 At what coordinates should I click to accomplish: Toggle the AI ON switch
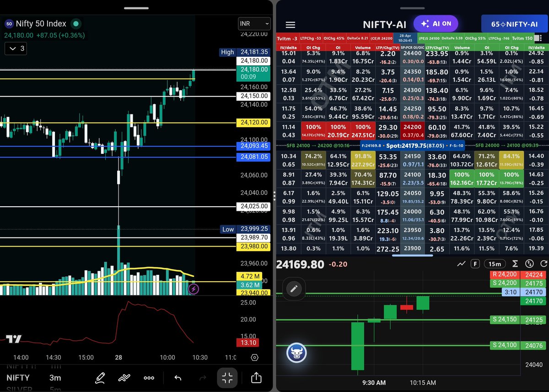point(436,23)
